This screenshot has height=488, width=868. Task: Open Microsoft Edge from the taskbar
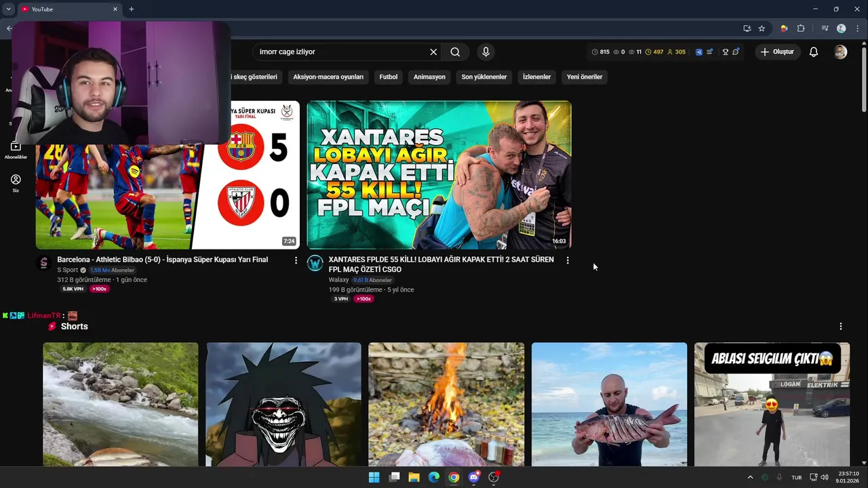434,477
